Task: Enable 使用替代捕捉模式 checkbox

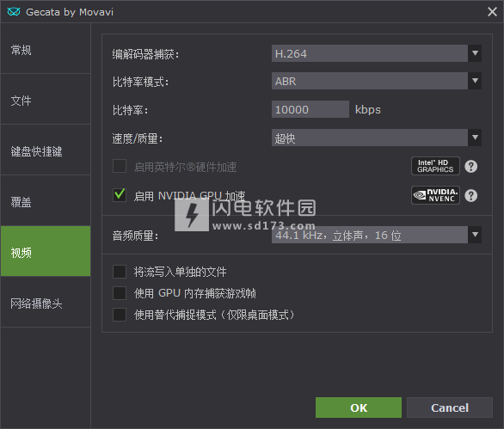Action: [x=120, y=315]
